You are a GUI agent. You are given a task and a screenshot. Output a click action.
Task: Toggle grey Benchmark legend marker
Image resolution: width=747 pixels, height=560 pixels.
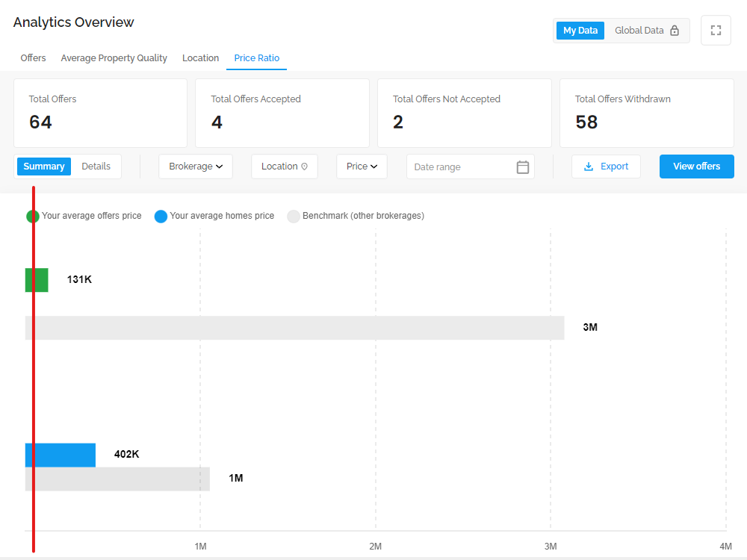click(294, 217)
